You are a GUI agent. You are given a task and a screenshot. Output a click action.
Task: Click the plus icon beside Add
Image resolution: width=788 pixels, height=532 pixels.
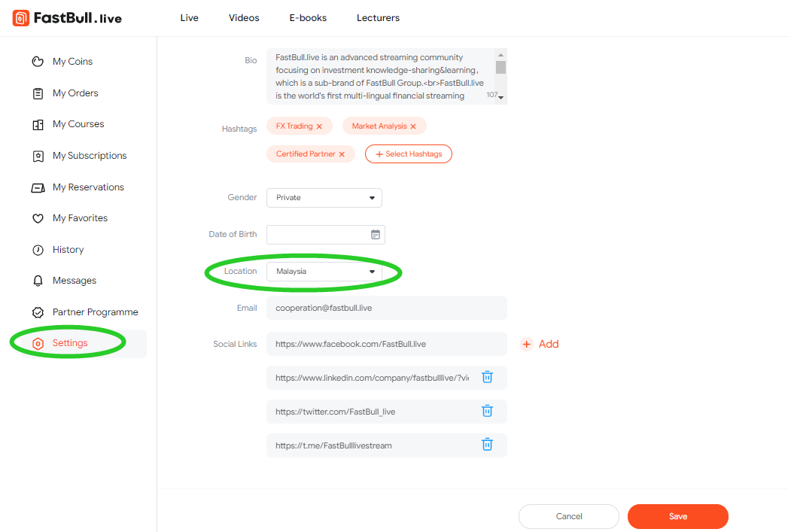pos(526,344)
